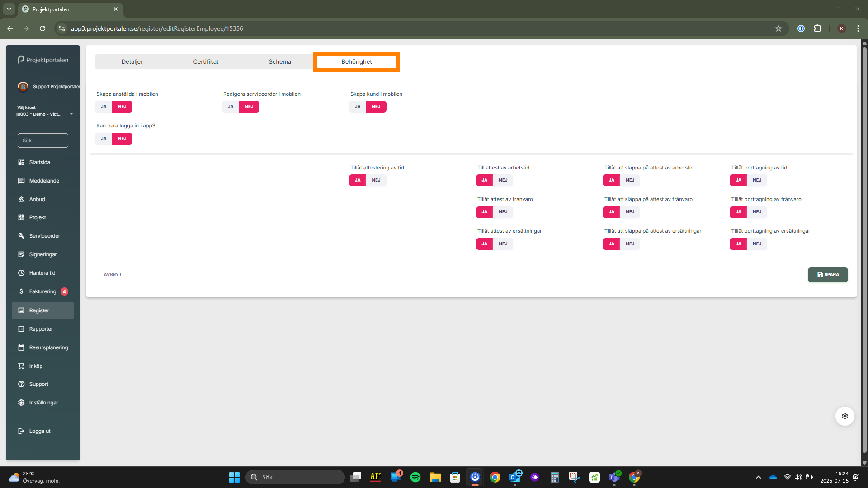This screenshot has width=868, height=488.
Task: Click the Inköp shopping cart icon
Action: [21, 366]
